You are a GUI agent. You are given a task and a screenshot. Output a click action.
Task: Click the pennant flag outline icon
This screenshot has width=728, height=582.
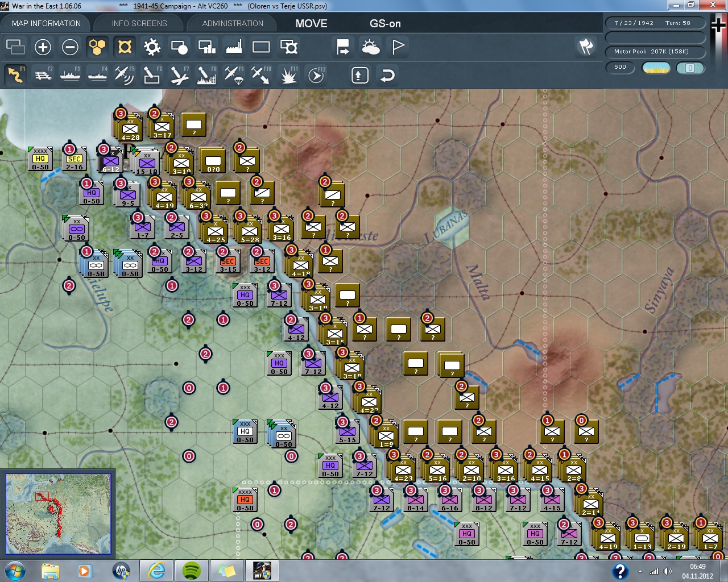398,47
